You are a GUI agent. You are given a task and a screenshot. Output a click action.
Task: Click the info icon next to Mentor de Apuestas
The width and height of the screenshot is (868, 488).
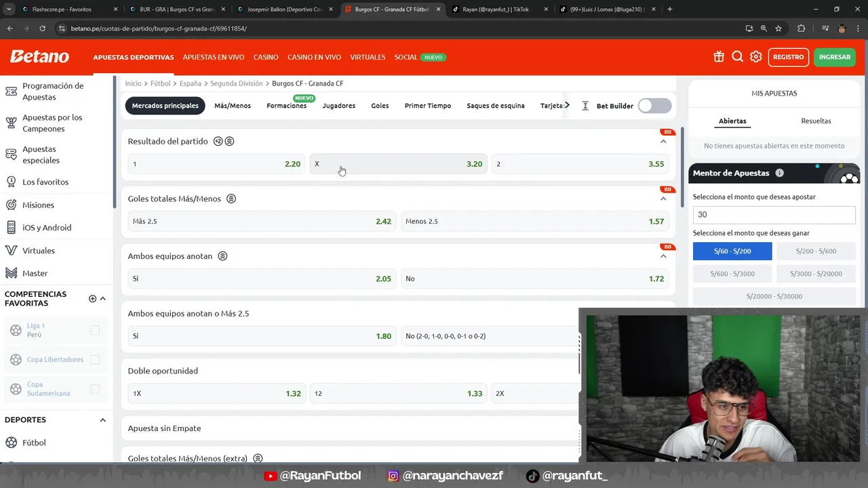click(x=779, y=173)
